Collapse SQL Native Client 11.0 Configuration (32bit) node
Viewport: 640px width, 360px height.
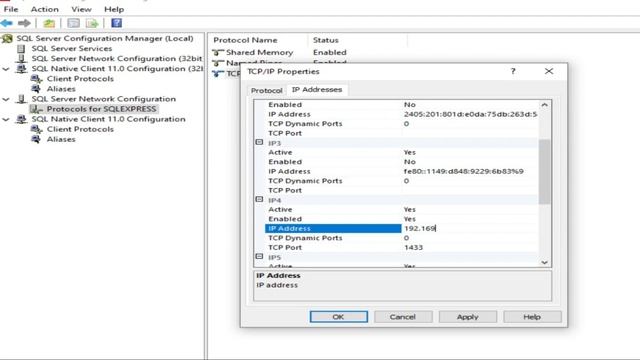[6, 69]
